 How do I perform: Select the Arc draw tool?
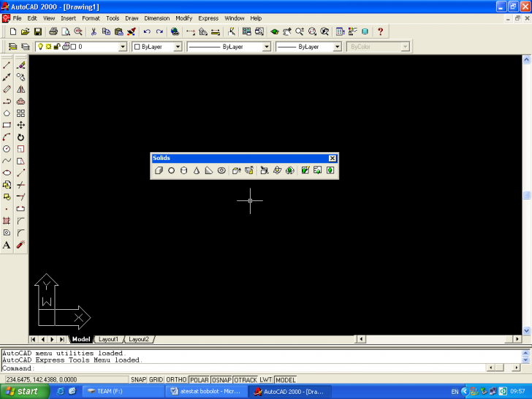click(7, 137)
